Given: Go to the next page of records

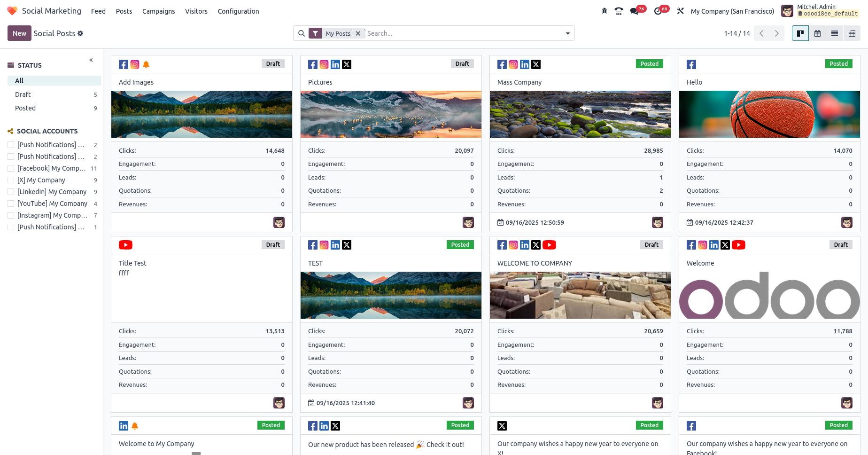Looking at the screenshot, I should (x=777, y=33).
